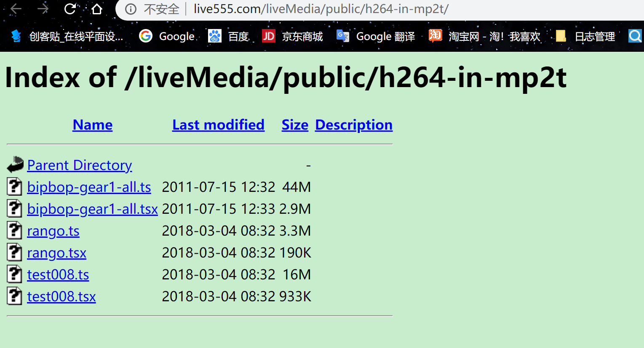Click the browser forward arrow
Screen dimensions: 644x348
point(42,8)
